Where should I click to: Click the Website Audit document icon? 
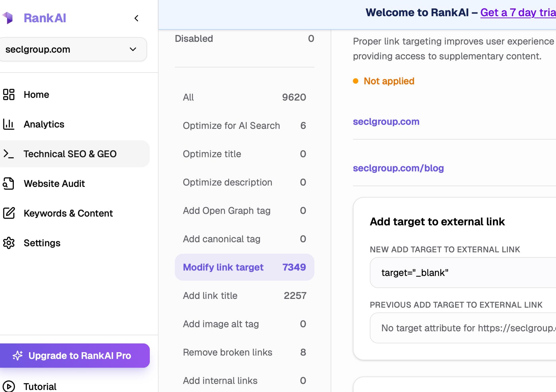9,184
